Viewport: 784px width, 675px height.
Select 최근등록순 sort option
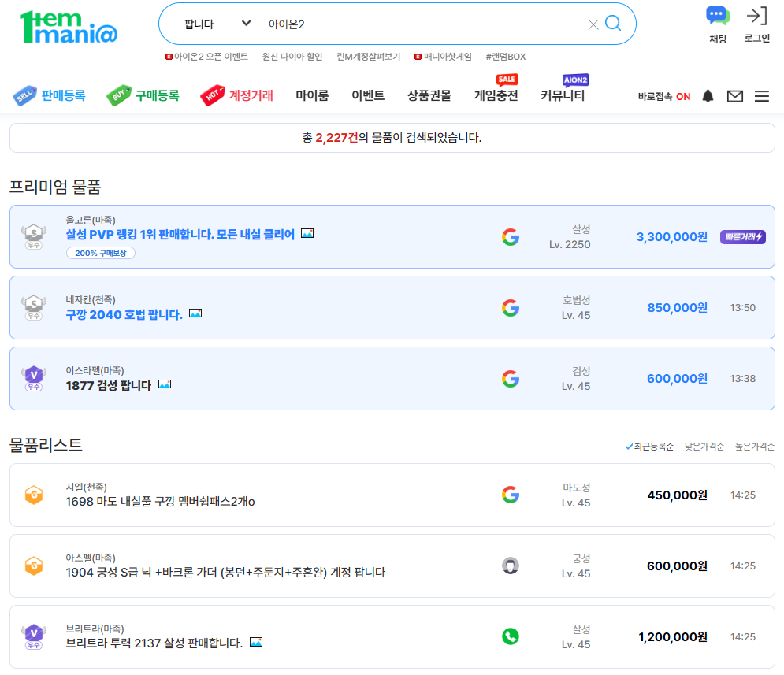click(649, 446)
